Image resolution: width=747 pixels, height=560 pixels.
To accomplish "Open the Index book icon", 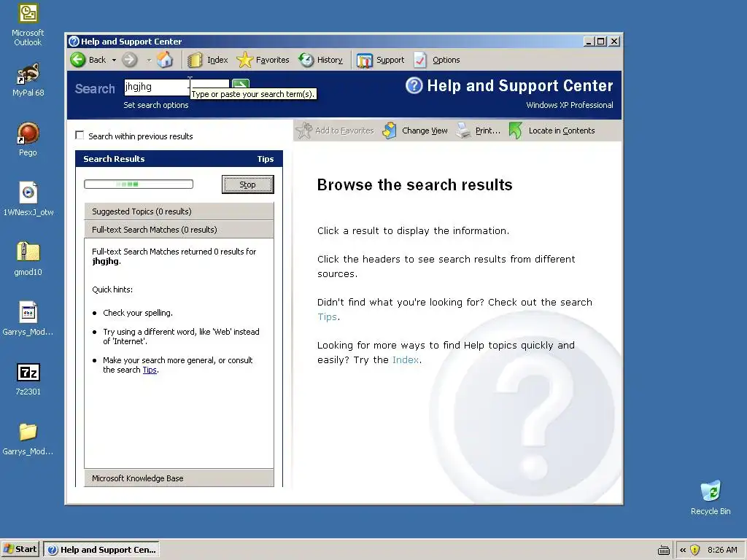I will coord(195,60).
